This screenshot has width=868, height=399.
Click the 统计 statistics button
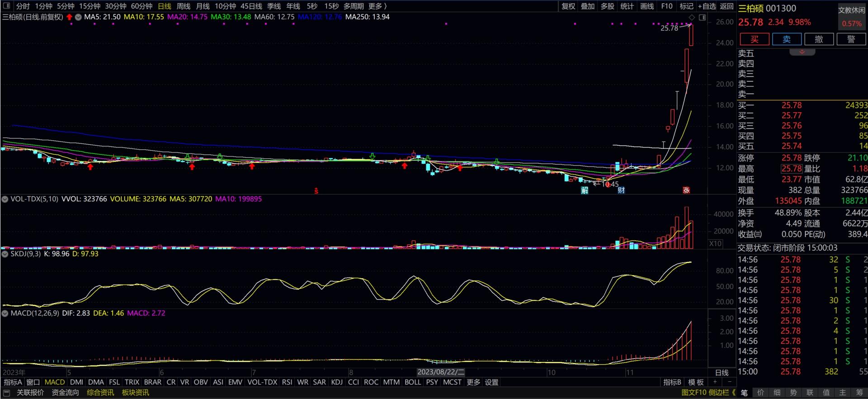point(627,6)
